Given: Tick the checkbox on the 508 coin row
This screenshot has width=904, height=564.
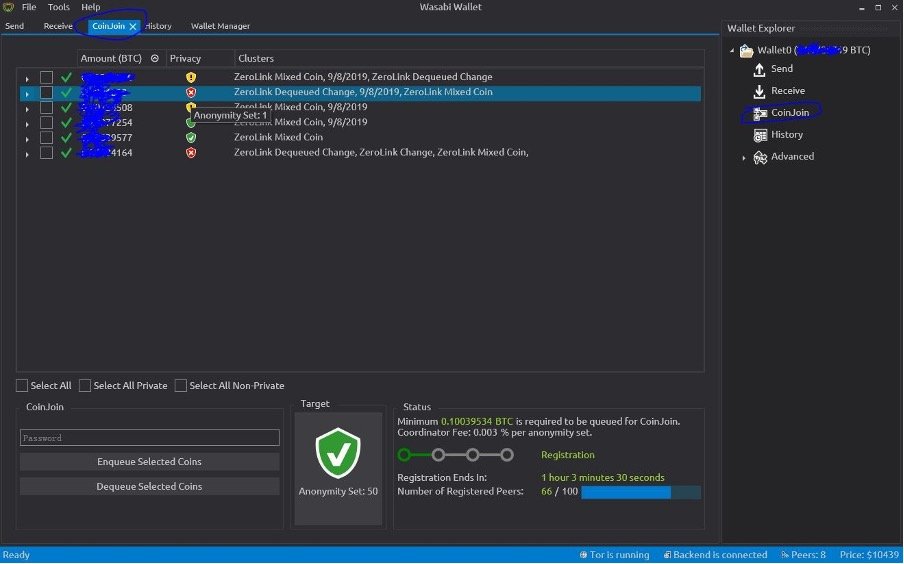Looking at the screenshot, I should 46,107.
